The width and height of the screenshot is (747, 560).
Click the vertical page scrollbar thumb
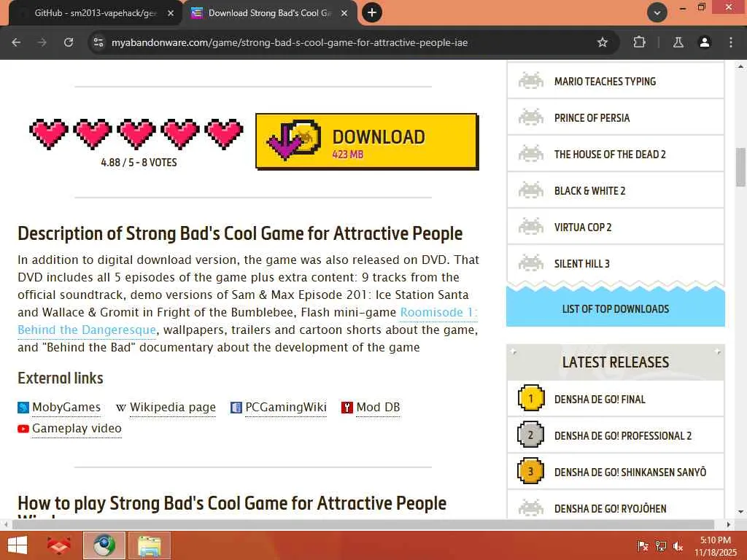(x=740, y=167)
